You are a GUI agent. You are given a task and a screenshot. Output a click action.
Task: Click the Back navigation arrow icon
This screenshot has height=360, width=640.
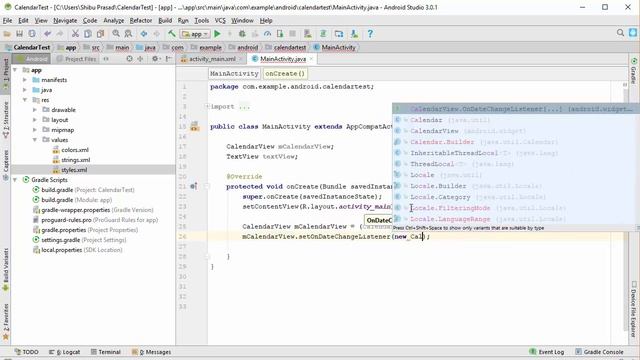point(144,34)
